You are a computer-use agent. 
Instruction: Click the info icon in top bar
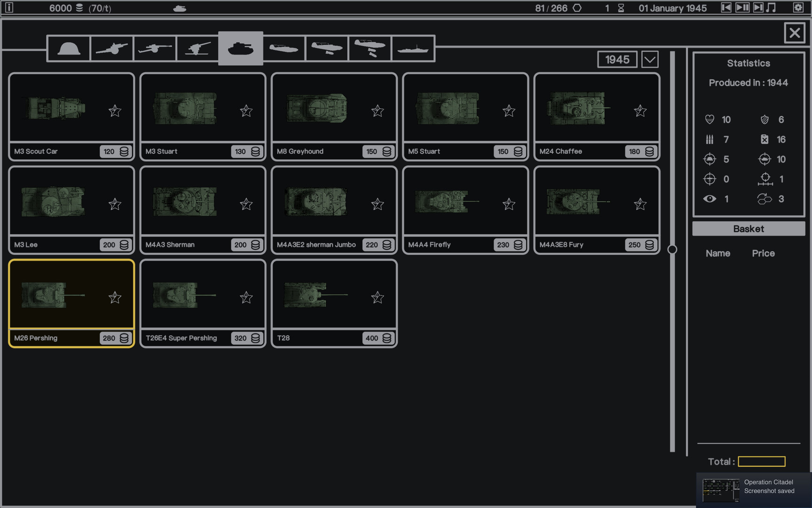[x=9, y=8]
